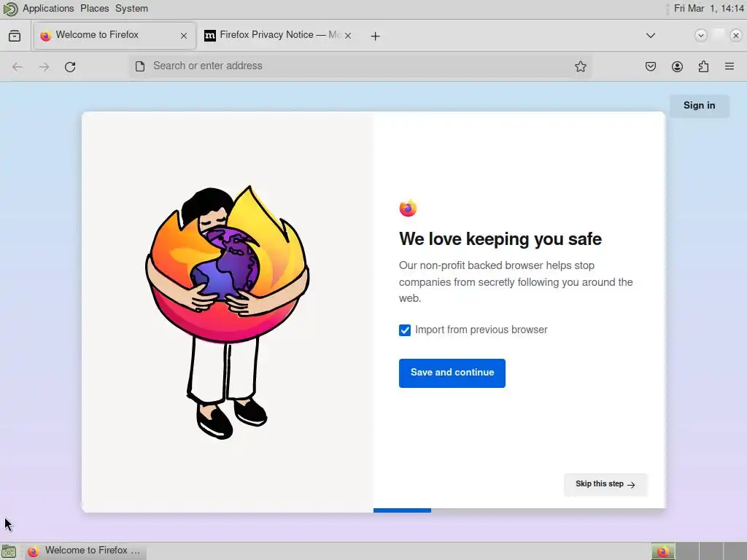Click the Sign in button

pyautogui.click(x=699, y=106)
